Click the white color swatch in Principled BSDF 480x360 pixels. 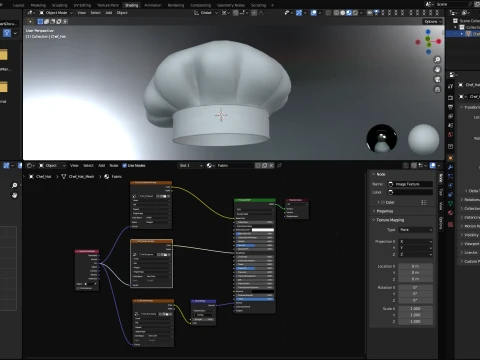(x=263, y=230)
